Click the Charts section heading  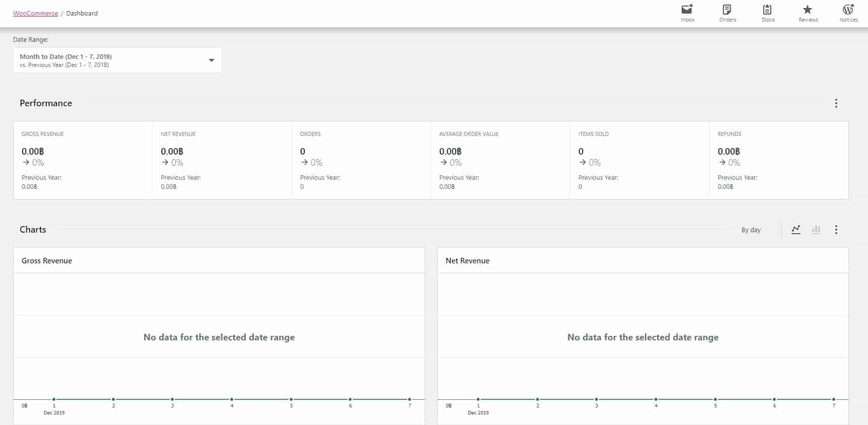click(x=33, y=230)
